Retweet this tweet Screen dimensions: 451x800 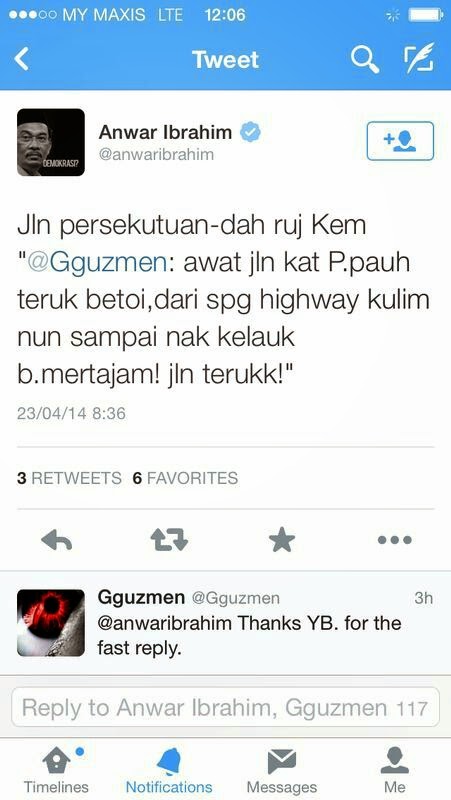[x=169, y=540]
